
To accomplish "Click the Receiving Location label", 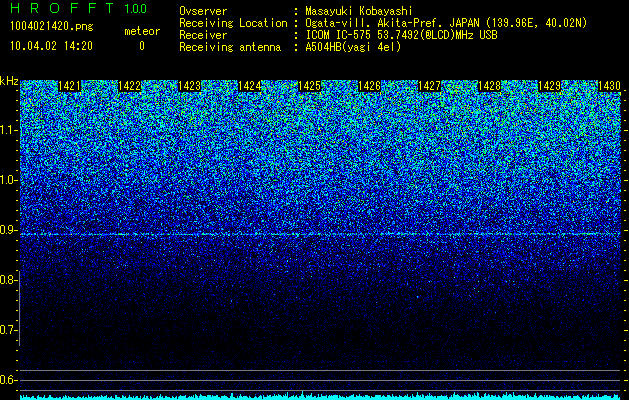I will (233, 23).
